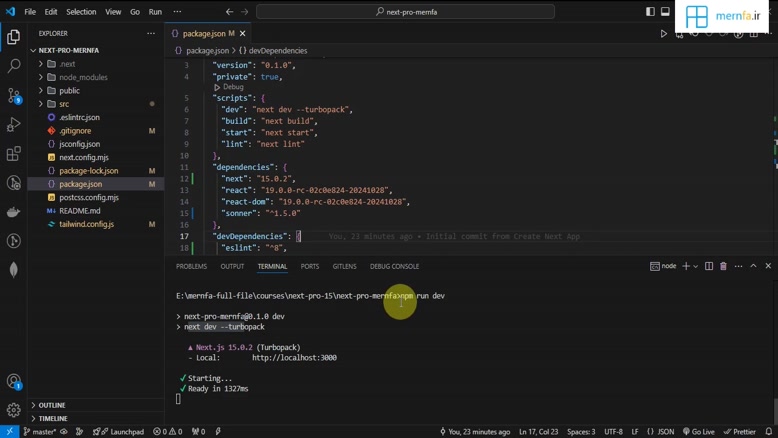778x438 pixels.
Task: Expand the OUTLINE section
Action: (x=52, y=405)
